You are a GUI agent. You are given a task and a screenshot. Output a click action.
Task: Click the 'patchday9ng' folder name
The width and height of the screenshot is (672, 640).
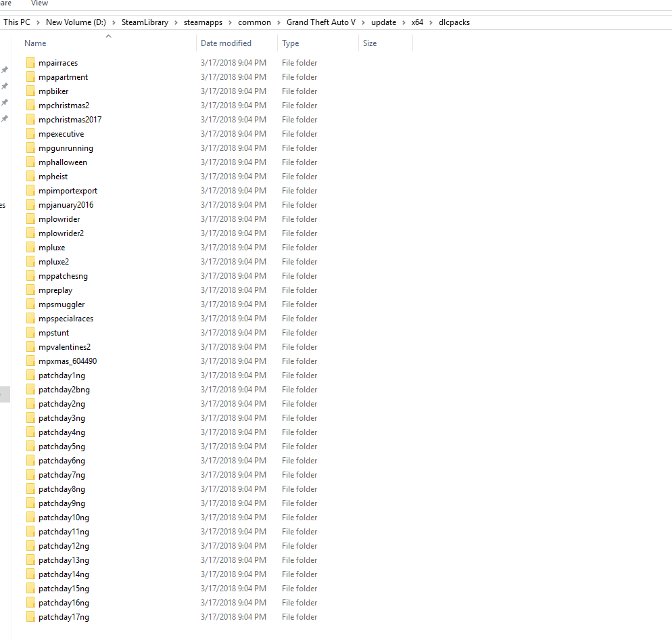62,503
